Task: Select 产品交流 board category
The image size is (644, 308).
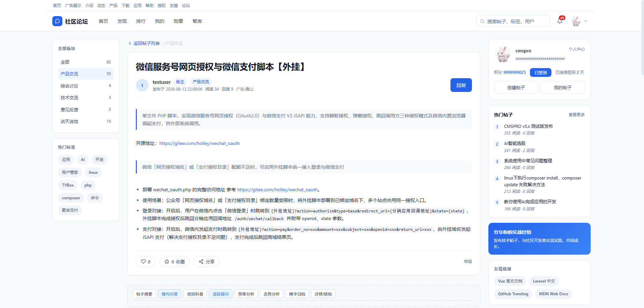Action: pyautogui.click(x=86, y=74)
